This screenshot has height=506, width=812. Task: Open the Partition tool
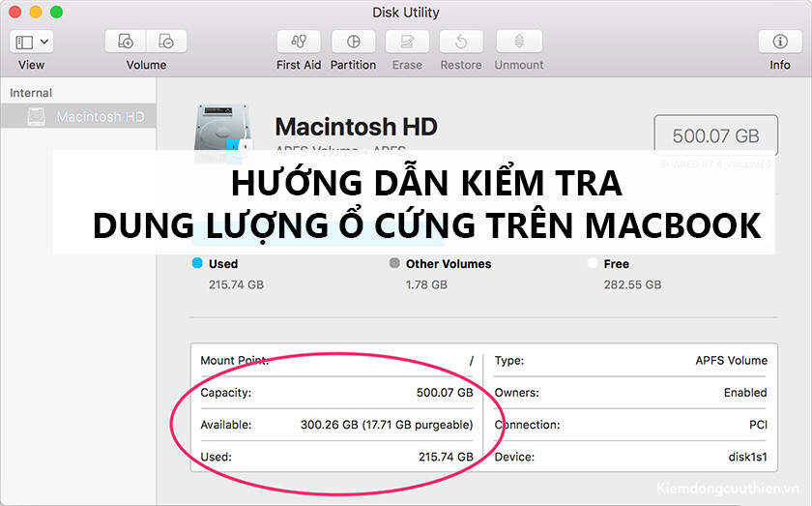(x=353, y=42)
